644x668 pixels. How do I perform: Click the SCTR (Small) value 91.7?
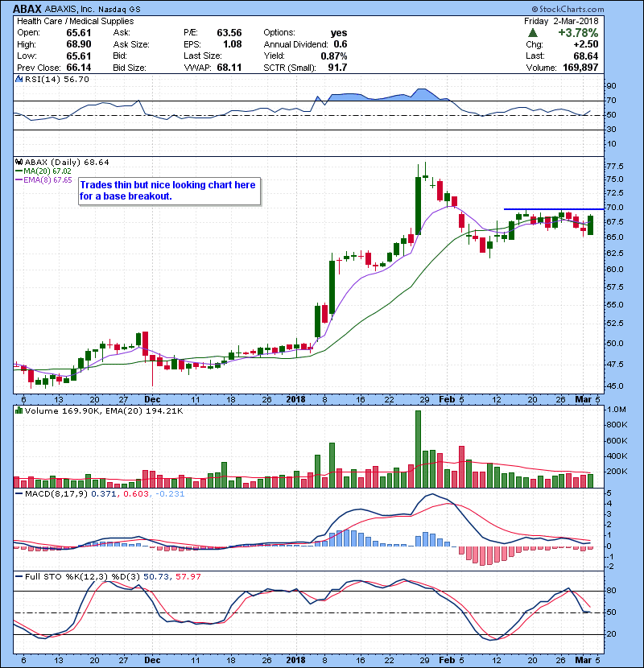pyautogui.click(x=337, y=68)
